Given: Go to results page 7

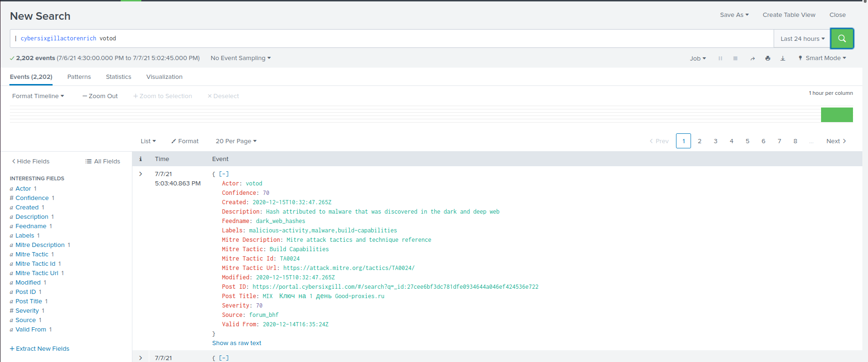Looking at the screenshot, I should tap(779, 141).
